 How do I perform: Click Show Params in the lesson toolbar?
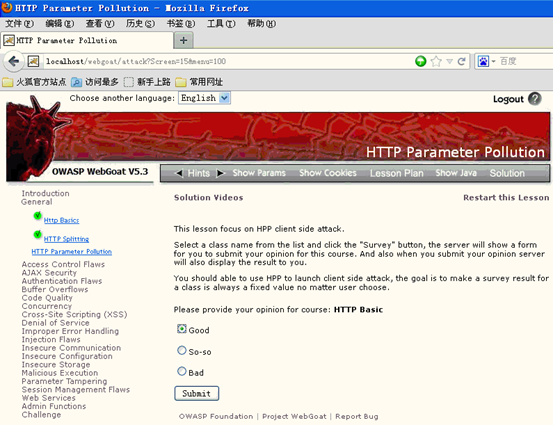point(259,173)
